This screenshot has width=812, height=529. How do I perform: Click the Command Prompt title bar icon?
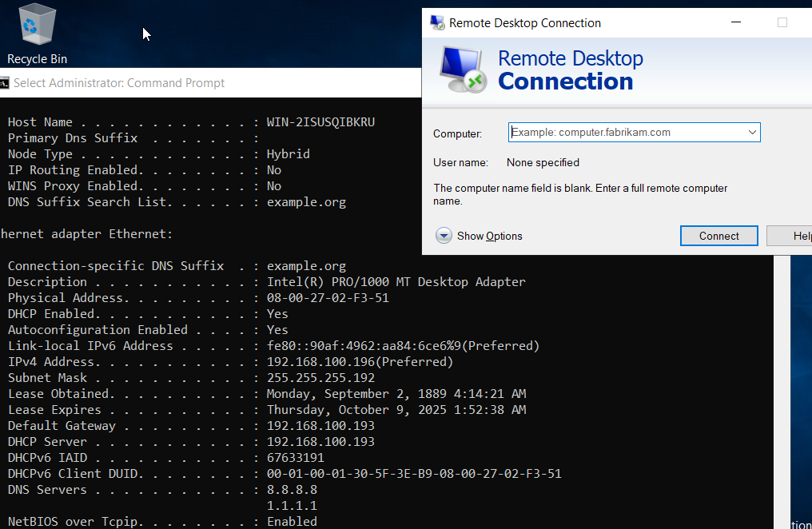click(5, 83)
